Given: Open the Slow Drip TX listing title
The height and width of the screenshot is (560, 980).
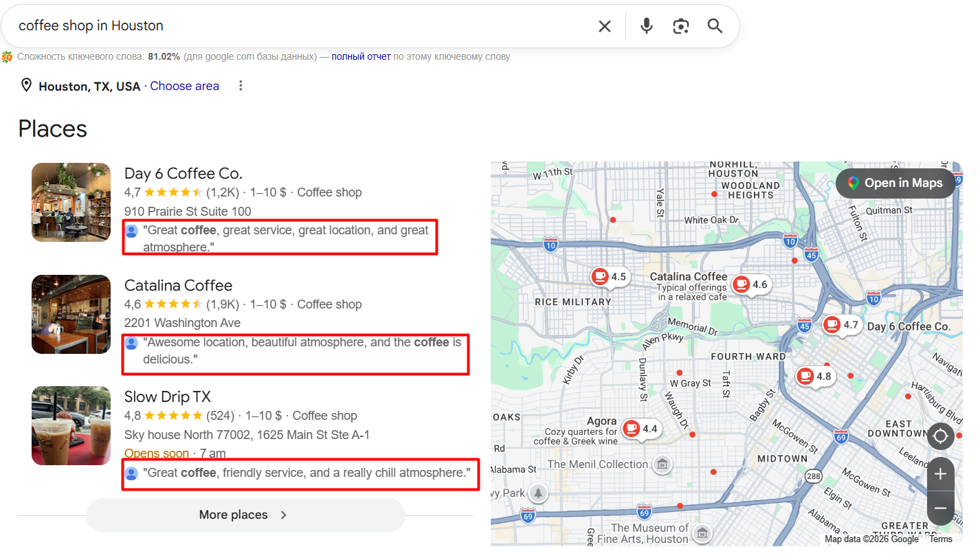Looking at the screenshot, I should tap(167, 396).
